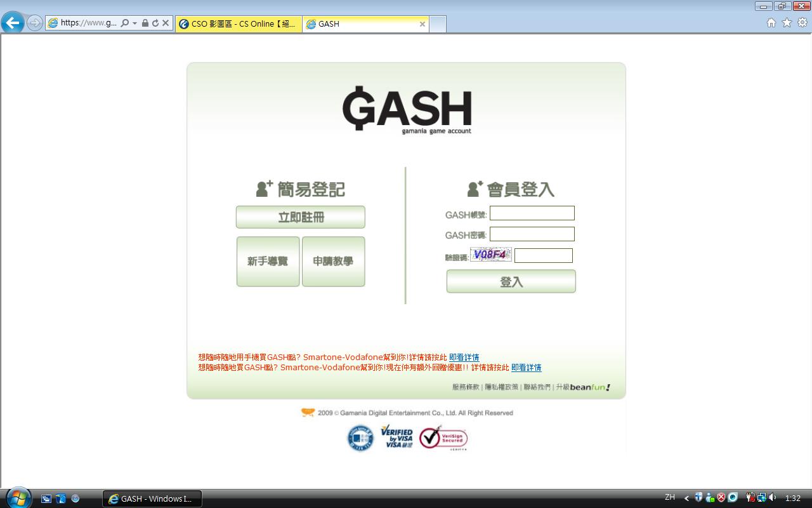Focus the GASH密碼 password input field

click(x=532, y=234)
